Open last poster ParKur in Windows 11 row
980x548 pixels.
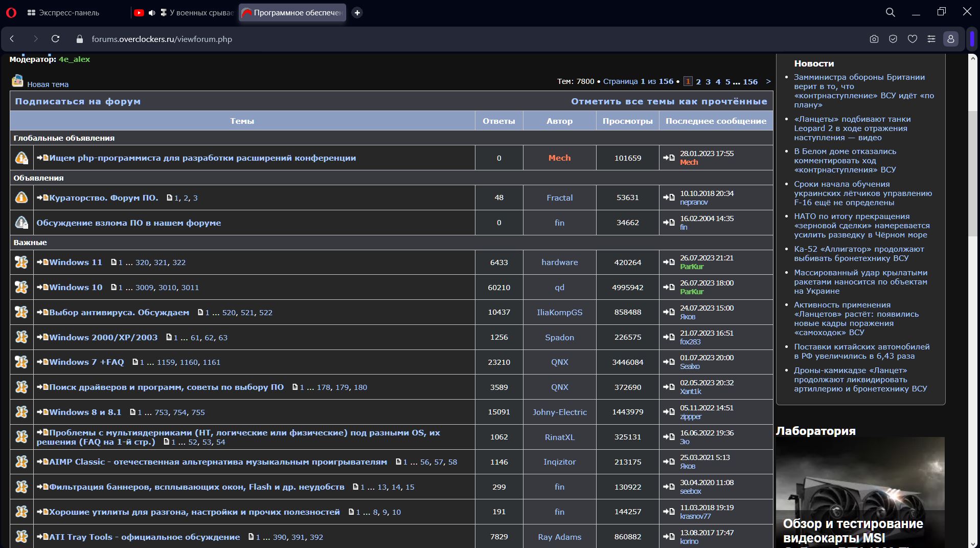click(x=692, y=267)
